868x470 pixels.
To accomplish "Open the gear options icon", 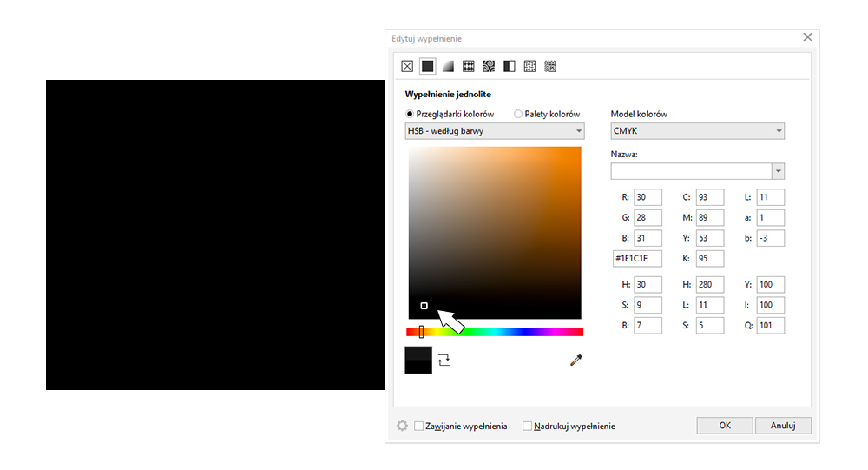I will pyautogui.click(x=402, y=426).
